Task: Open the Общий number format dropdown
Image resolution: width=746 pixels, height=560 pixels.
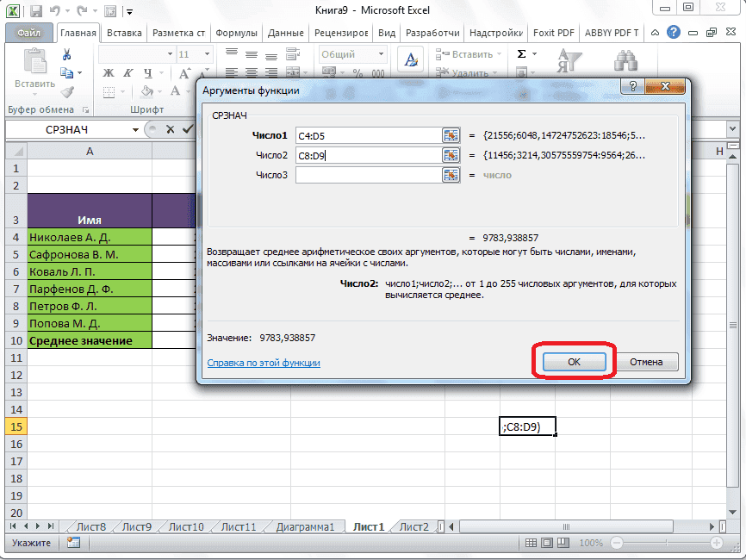Action: (379, 53)
